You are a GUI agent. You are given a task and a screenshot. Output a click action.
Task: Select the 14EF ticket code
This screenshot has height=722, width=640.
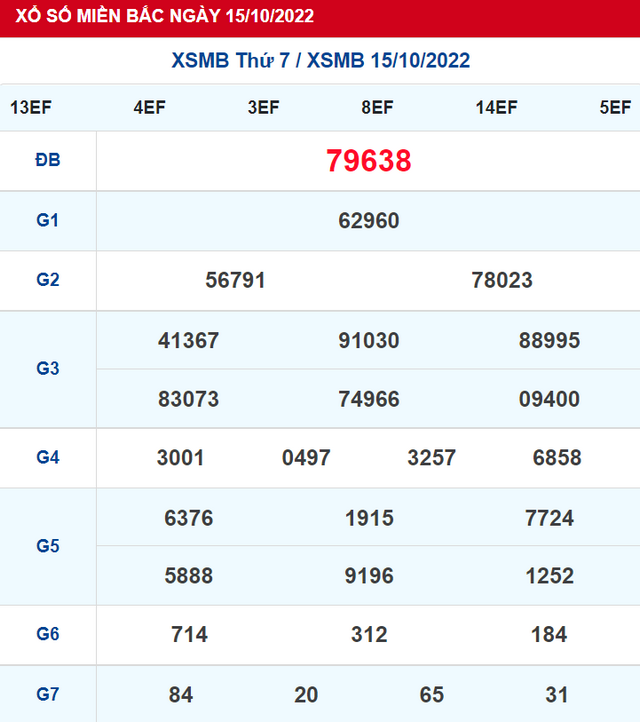[x=496, y=108]
